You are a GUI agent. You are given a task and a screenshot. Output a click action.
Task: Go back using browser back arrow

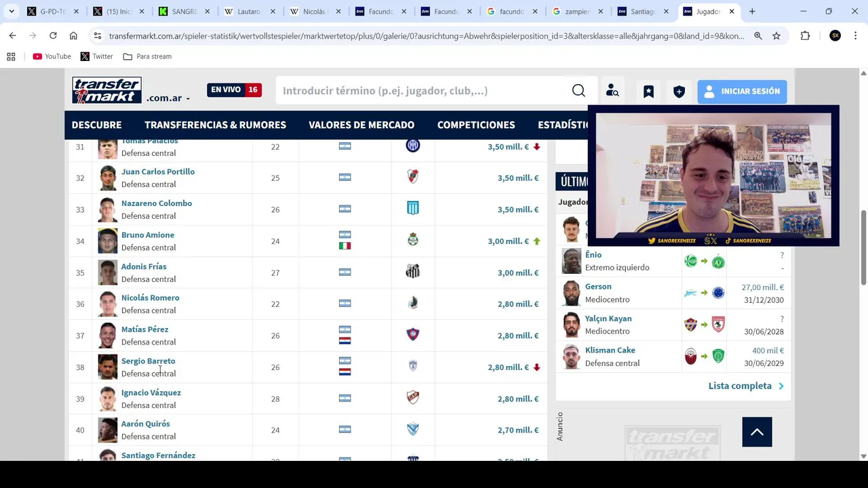pyautogui.click(x=12, y=35)
